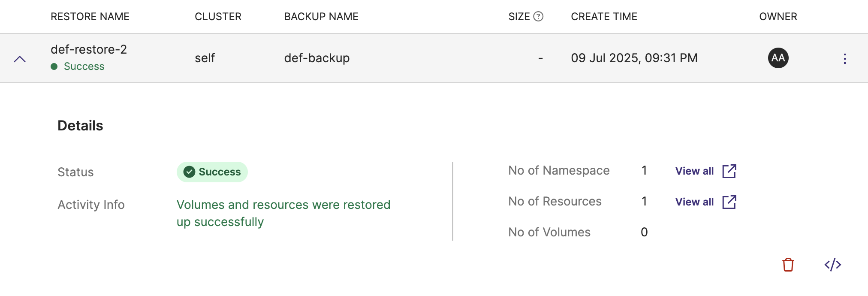Click the Size help question icon
This screenshot has width=868, height=296.
[538, 16]
